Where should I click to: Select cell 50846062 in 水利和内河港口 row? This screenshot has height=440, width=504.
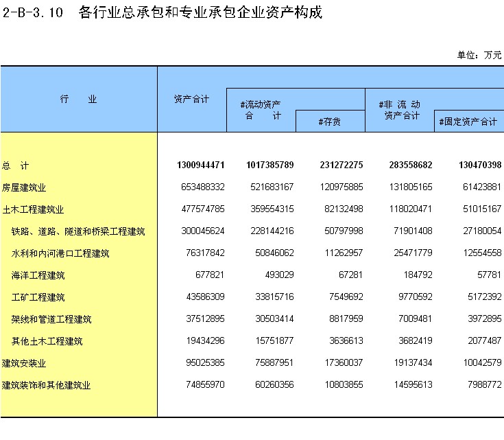coord(274,253)
